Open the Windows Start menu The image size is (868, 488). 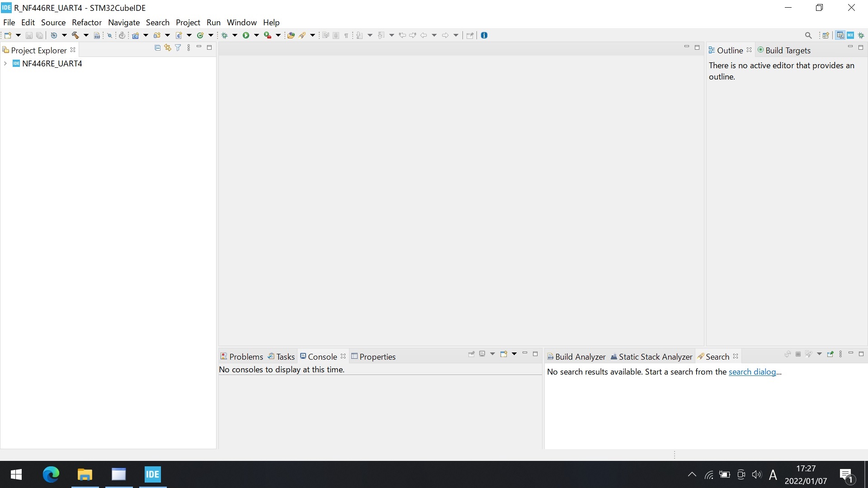tap(16, 474)
